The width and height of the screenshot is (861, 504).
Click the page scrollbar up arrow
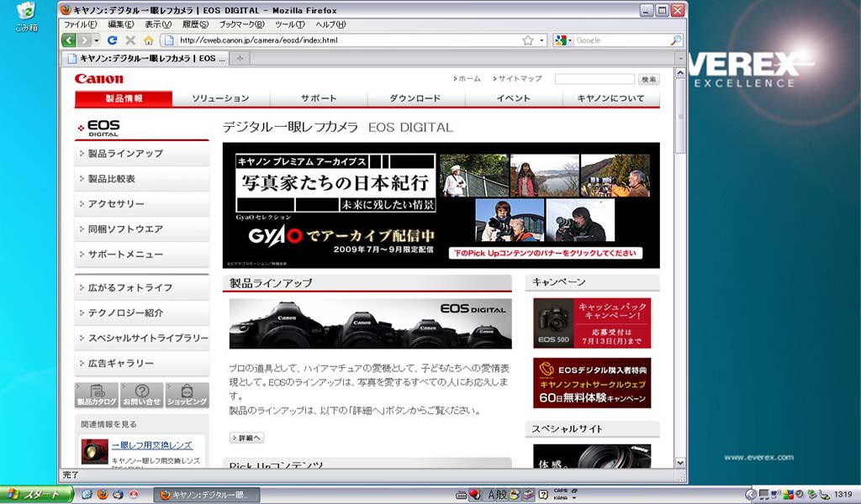coord(680,73)
